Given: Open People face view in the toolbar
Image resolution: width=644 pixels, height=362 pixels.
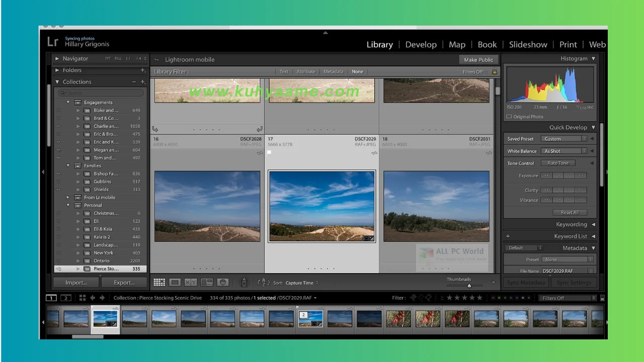Looking at the screenshot, I should (x=223, y=283).
